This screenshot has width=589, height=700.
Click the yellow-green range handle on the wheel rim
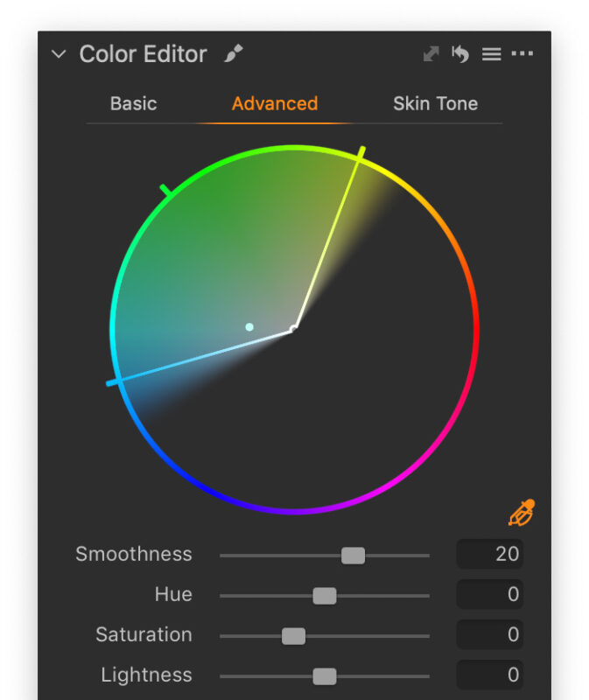click(361, 153)
